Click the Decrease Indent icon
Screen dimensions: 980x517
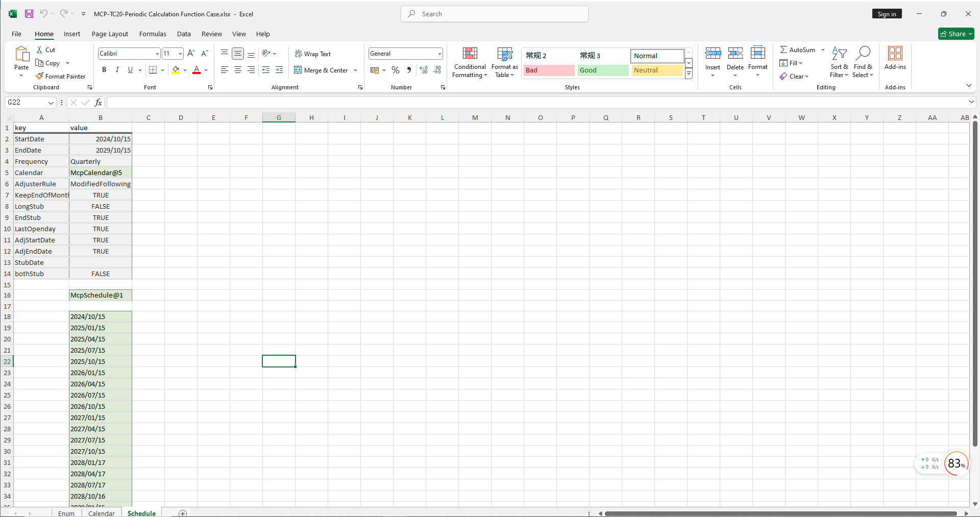[266, 70]
